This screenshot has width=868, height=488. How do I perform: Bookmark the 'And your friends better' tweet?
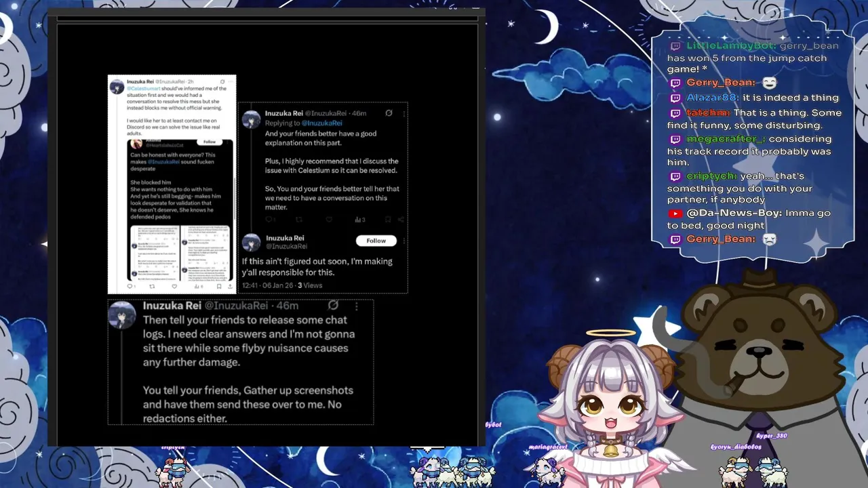[x=388, y=220]
